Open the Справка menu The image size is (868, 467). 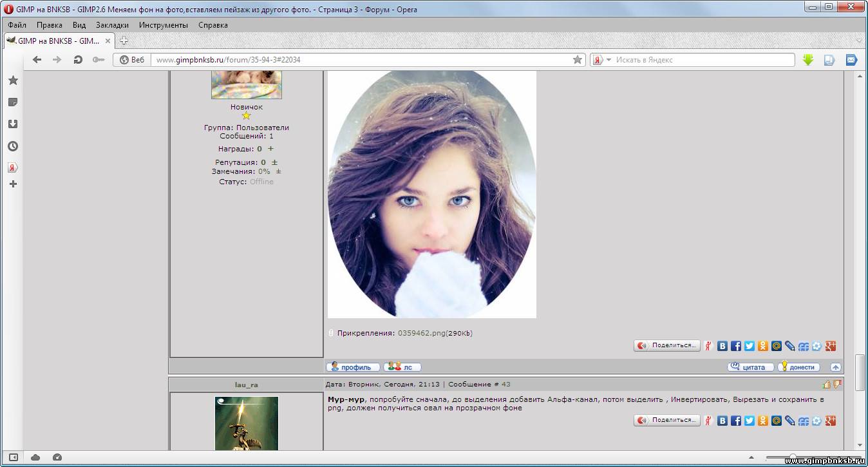click(213, 25)
